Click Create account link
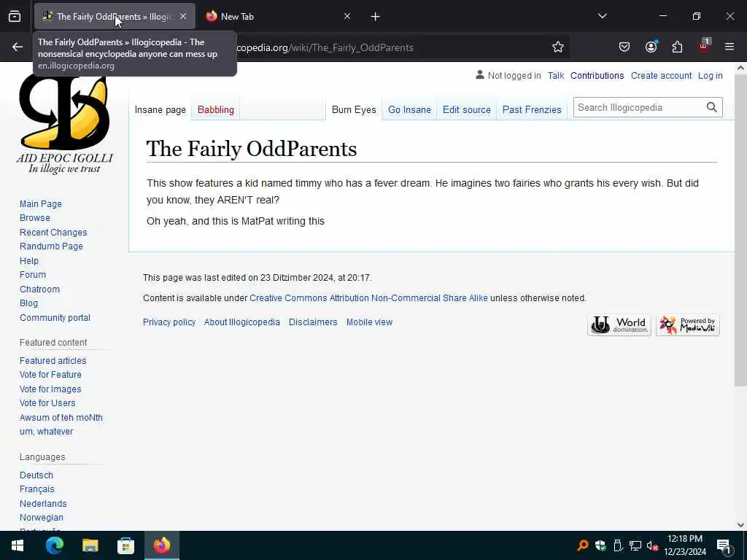Viewport: 747px width, 560px height. (661, 76)
